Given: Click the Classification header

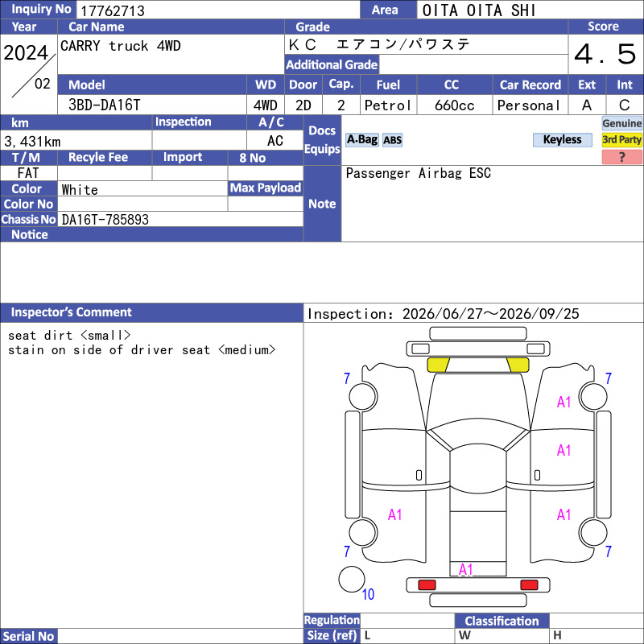Looking at the screenshot, I should [502, 621].
